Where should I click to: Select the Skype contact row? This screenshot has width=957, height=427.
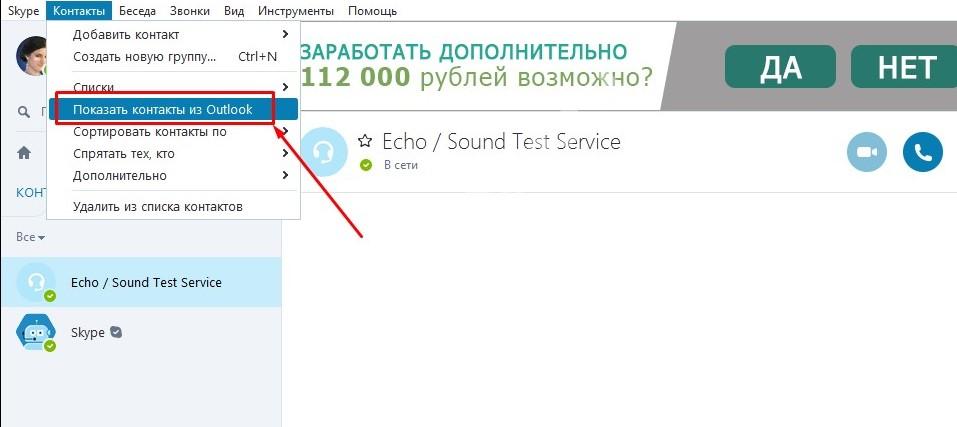[141, 332]
